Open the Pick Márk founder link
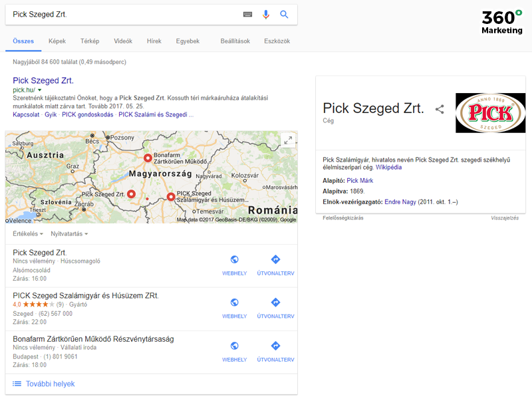Image resolution: width=532 pixels, height=407 pixels. pyautogui.click(x=360, y=180)
